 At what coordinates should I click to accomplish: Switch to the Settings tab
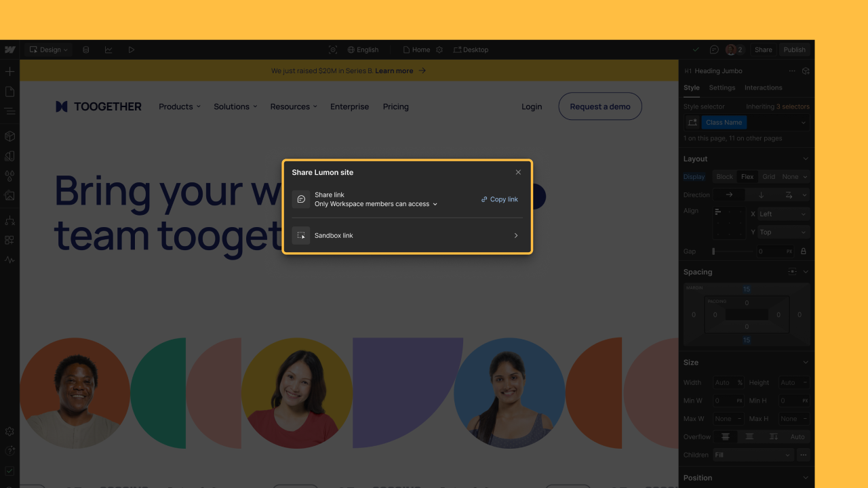click(x=722, y=87)
